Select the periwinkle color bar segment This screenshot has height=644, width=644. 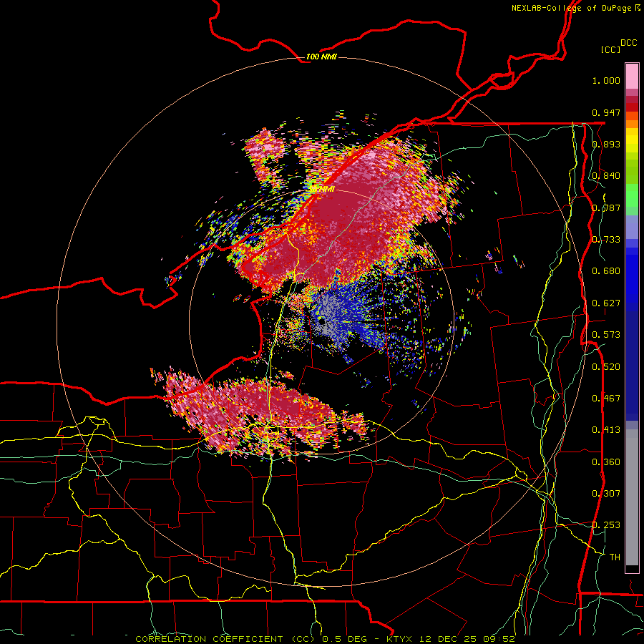632,227
